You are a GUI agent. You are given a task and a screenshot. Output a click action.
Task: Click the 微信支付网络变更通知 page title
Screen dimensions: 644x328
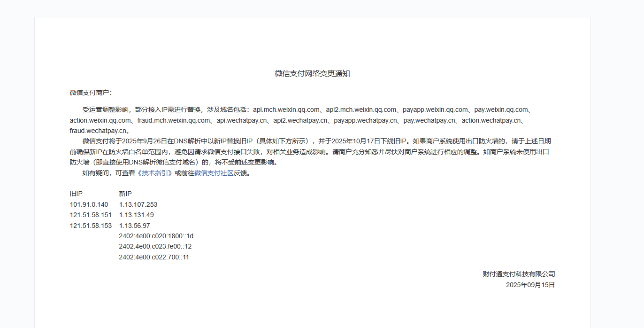pos(312,74)
